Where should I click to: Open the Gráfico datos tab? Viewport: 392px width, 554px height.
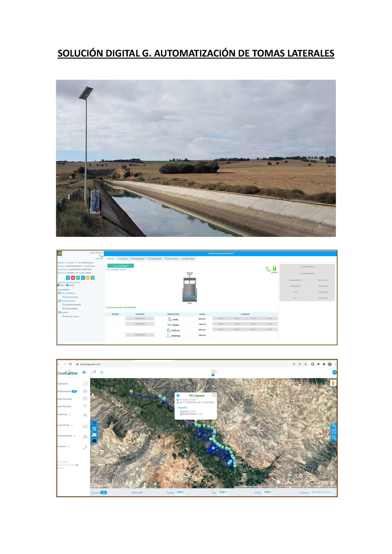pos(188,259)
